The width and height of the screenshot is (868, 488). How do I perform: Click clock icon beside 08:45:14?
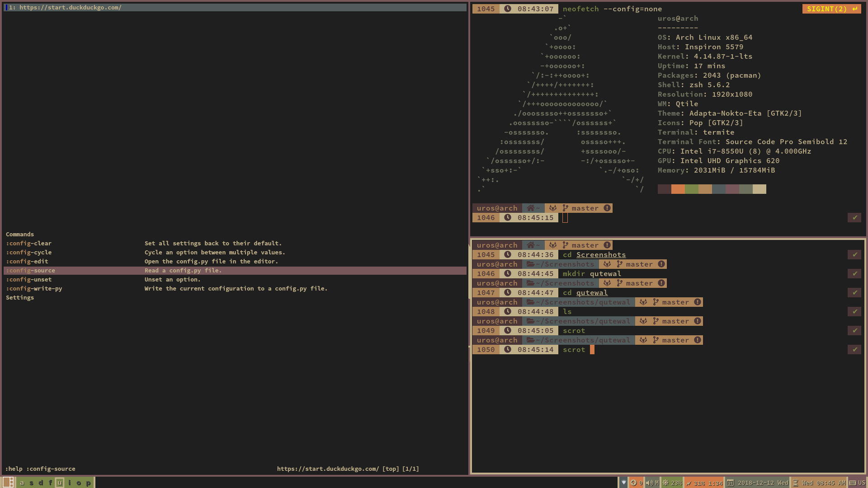tap(508, 349)
